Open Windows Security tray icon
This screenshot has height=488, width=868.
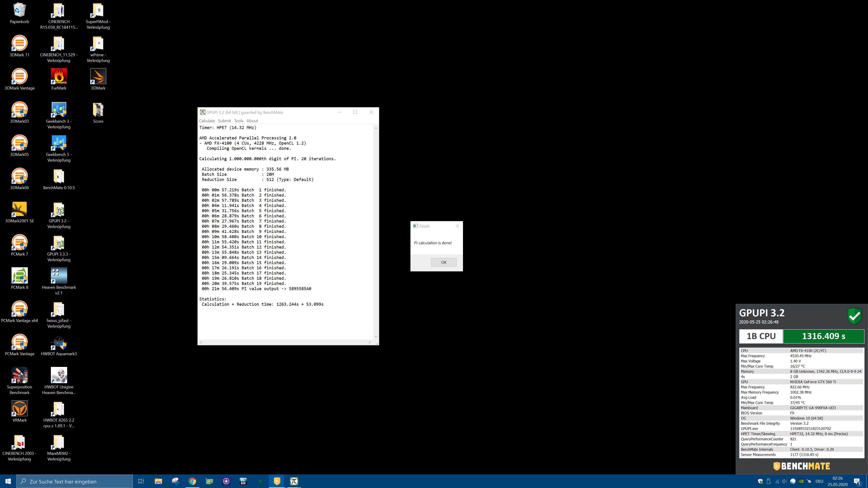pyautogui.click(x=760, y=481)
